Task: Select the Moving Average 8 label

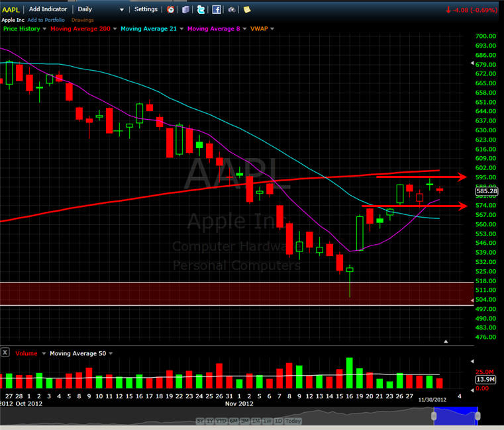Action: click(214, 28)
